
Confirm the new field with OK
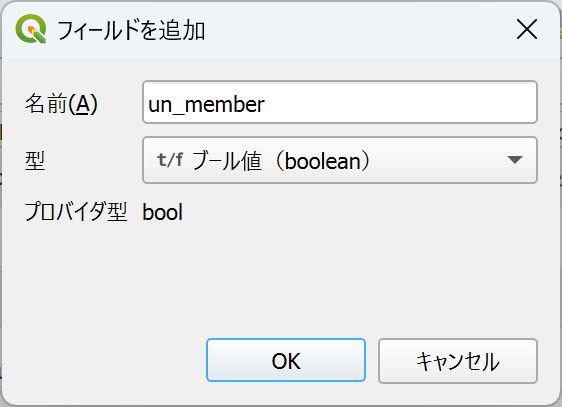tap(286, 360)
